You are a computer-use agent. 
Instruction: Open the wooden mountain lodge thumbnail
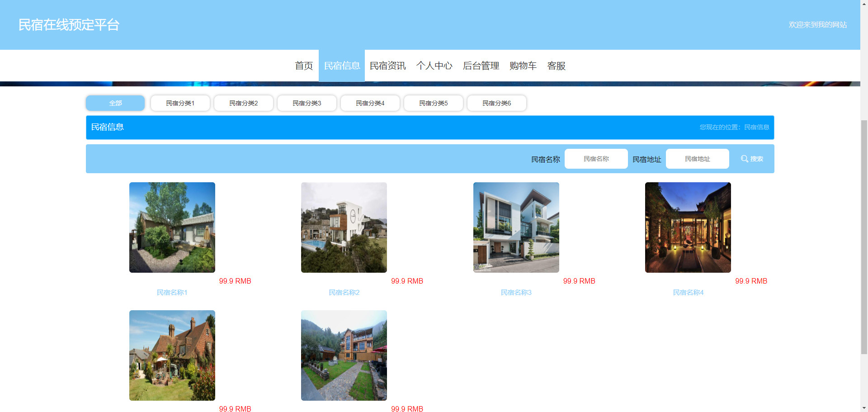(344, 355)
